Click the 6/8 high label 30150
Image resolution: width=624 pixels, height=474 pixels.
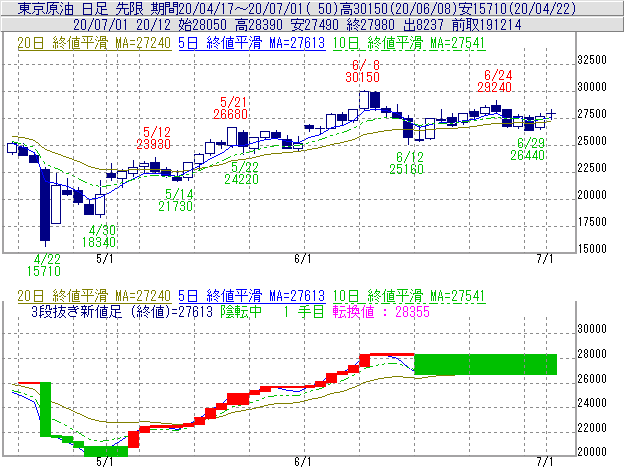coord(362,76)
